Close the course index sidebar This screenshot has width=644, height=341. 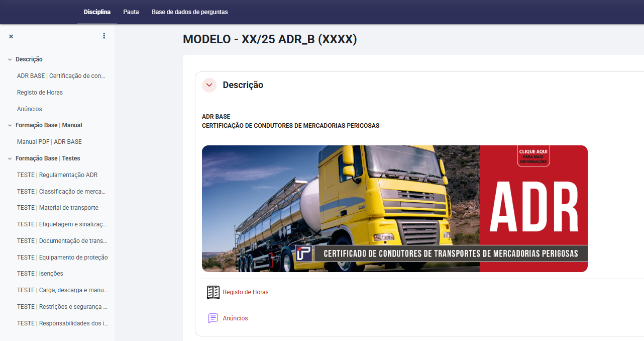11,36
